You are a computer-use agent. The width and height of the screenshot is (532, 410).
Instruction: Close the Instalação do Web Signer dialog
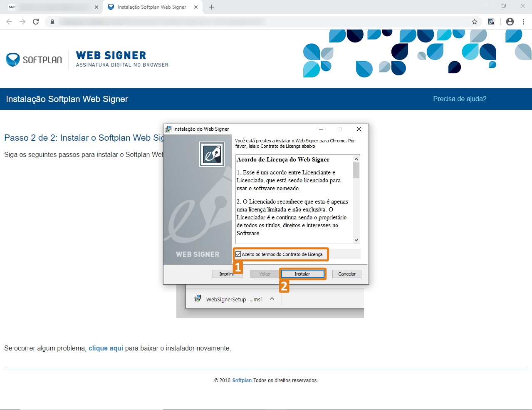359,129
